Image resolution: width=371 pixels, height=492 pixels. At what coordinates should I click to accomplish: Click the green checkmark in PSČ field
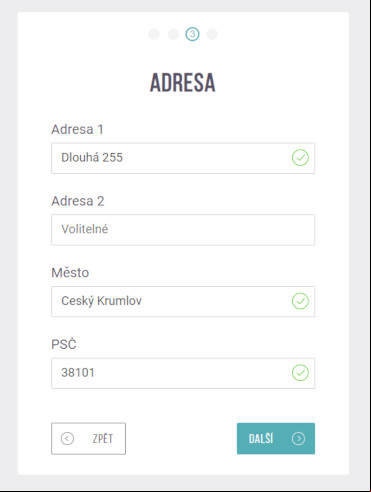click(300, 373)
